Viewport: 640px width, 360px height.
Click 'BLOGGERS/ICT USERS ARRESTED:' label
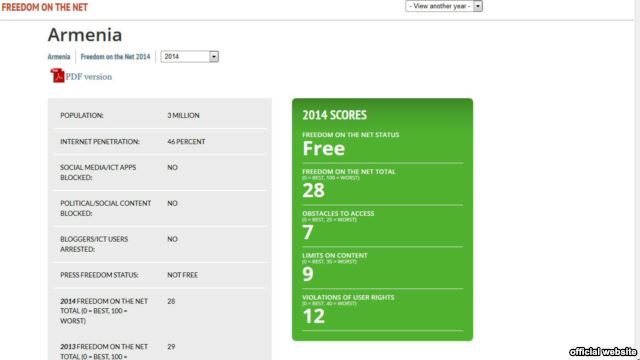[94, 244]
